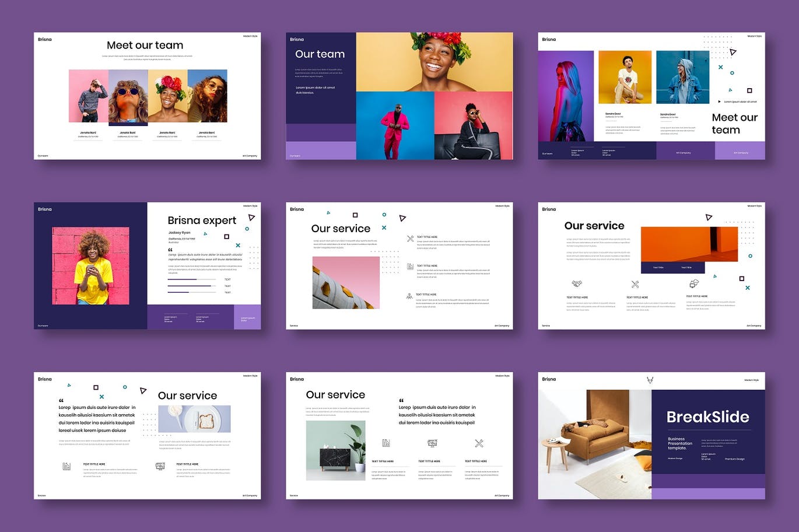Select the sofa room photo on the BreakSlide slide

[x=594, y=444]
